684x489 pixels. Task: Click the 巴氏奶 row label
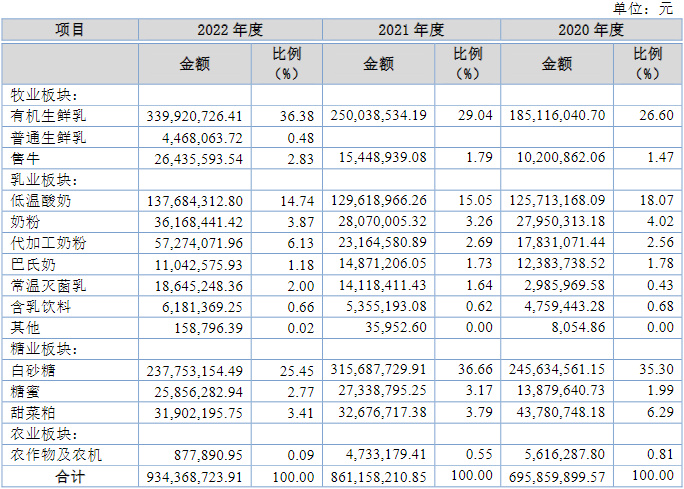coord(33,264)
